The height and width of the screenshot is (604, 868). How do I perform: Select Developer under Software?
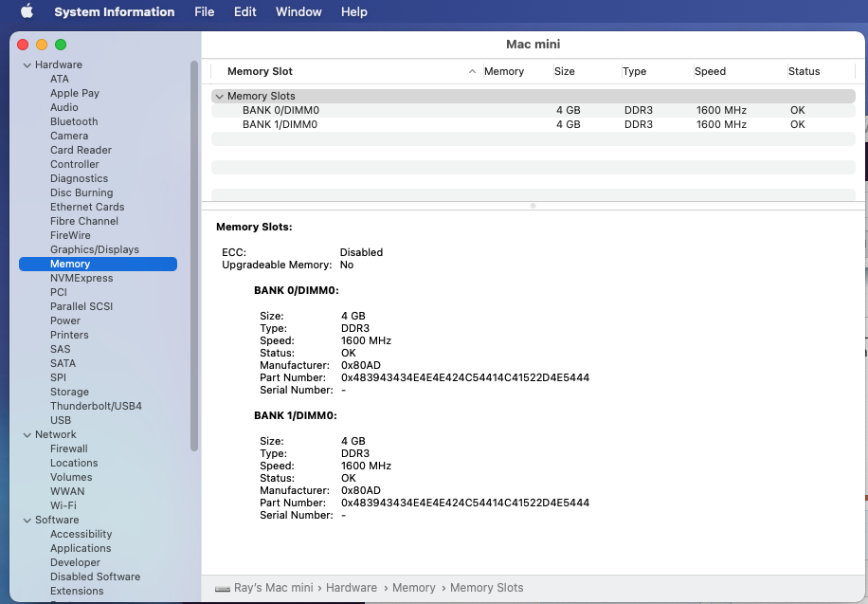click(75, 562)
